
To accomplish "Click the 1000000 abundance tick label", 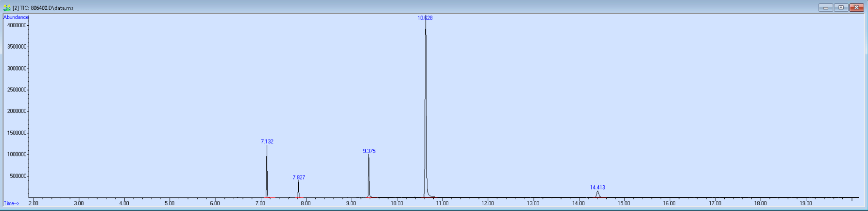I will tap(17, 155).
